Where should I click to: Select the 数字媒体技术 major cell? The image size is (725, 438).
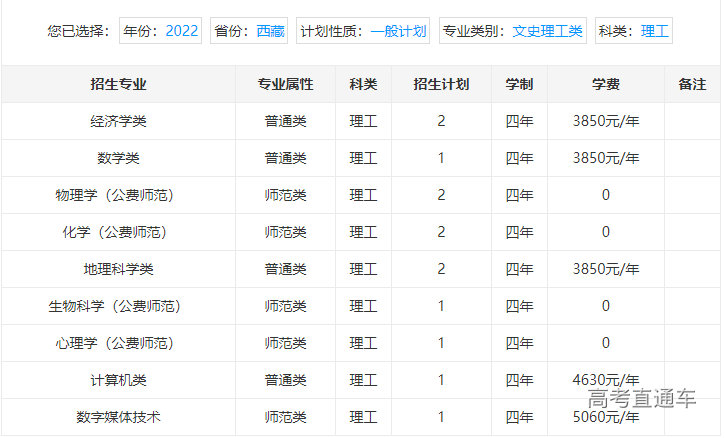pos(118,417)
